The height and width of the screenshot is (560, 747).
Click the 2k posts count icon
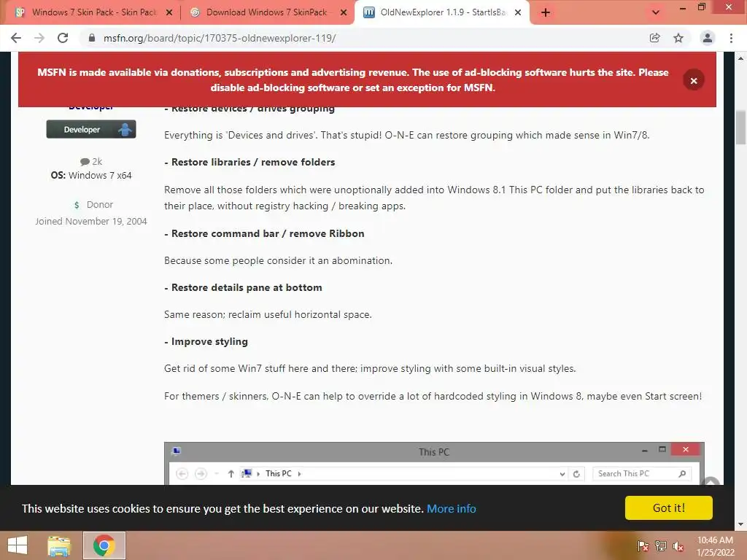click(85, 162)
